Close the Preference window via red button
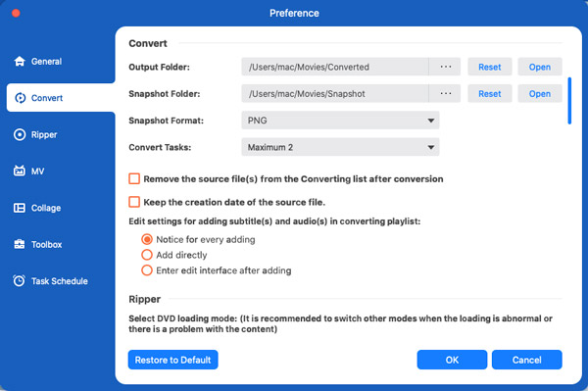Screen dimensions: 588x391 tap(16, 13)
